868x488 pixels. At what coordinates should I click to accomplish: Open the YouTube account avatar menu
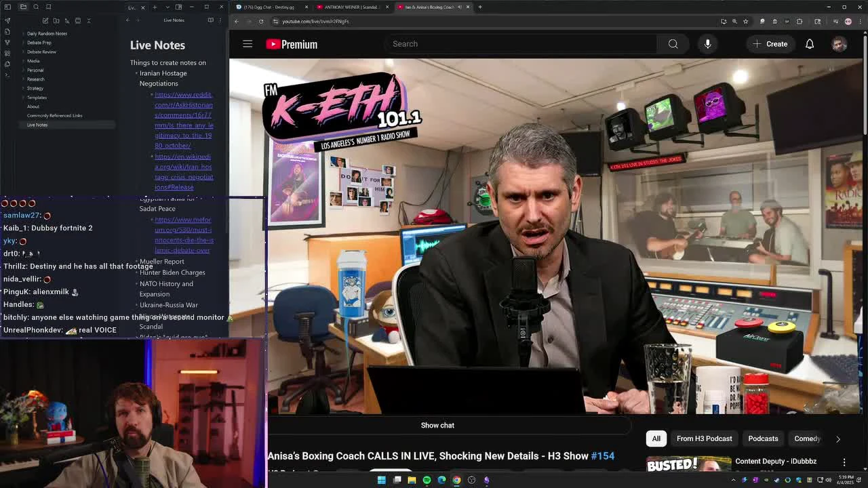[840, 44]
